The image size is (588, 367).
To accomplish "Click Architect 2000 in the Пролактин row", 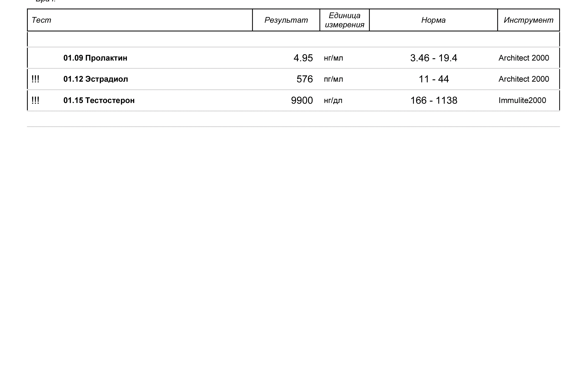I will coord(524,58).
